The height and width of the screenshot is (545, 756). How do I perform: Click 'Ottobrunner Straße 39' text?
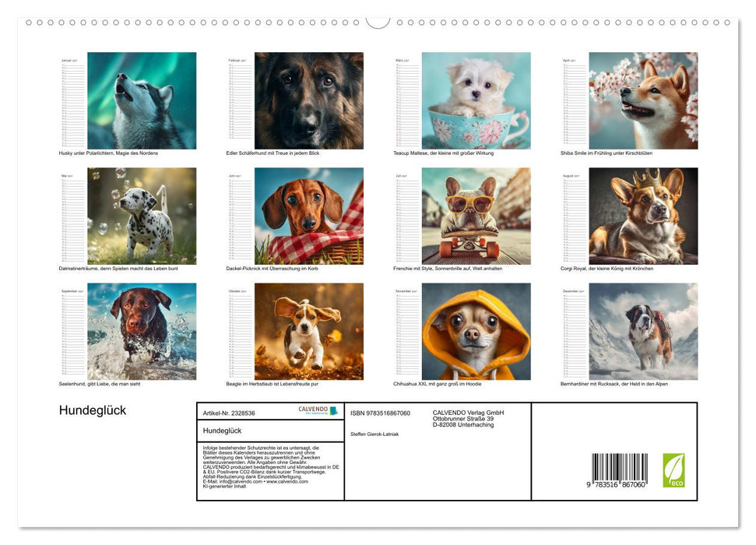463,419
